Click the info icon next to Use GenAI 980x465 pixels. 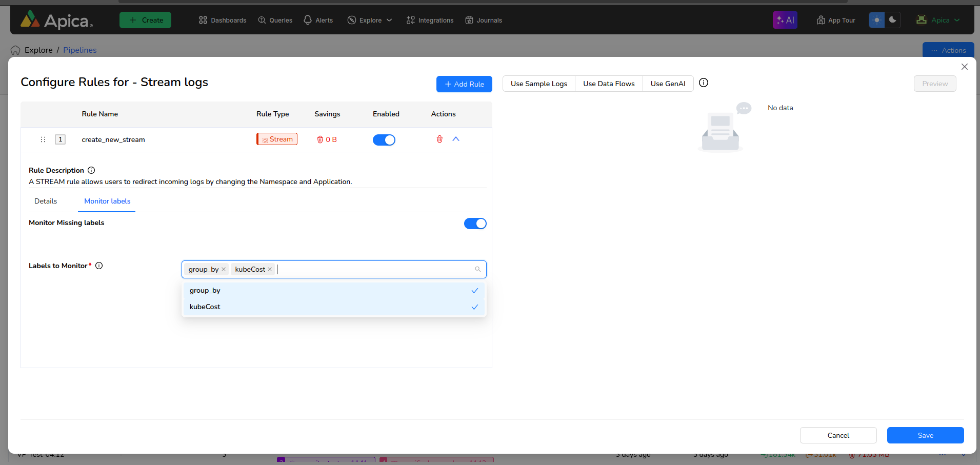(x=704, y=83)
